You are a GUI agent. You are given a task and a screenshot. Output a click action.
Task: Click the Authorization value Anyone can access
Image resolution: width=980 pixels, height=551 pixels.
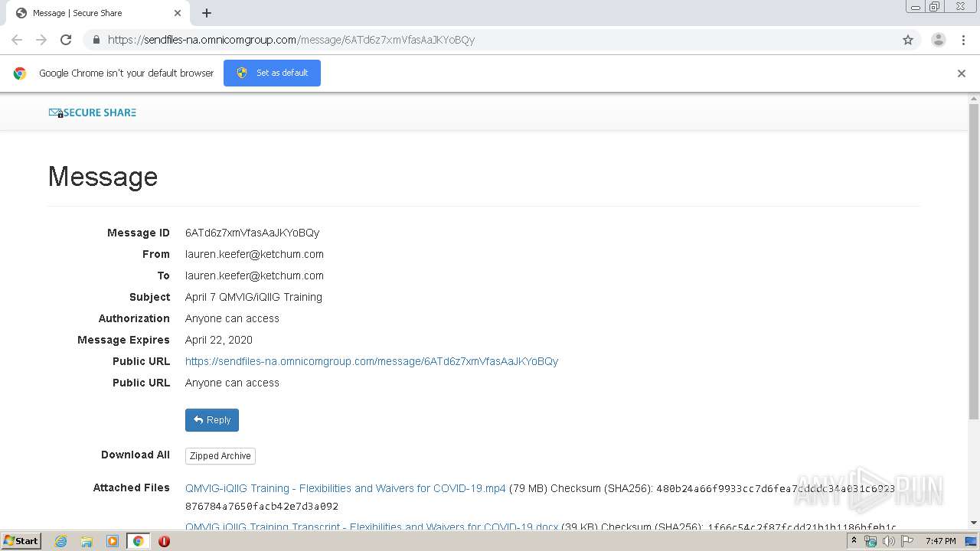pyautogui.click(x=232, y=318)
